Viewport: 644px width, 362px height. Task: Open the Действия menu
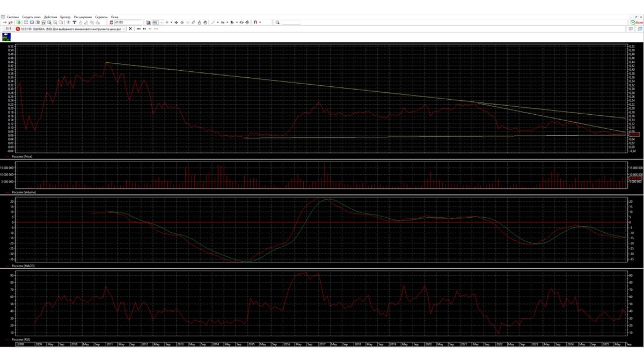point(50,17)
